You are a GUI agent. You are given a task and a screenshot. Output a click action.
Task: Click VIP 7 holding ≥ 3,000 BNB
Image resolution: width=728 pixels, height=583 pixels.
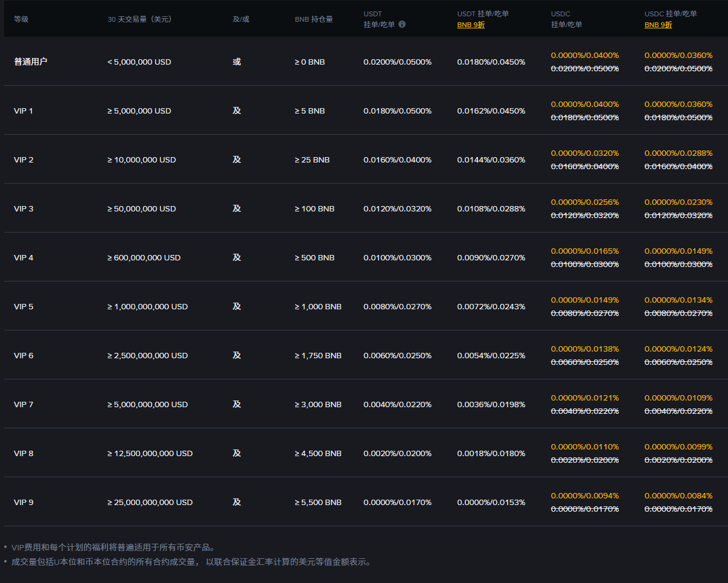tap(318, 404)
